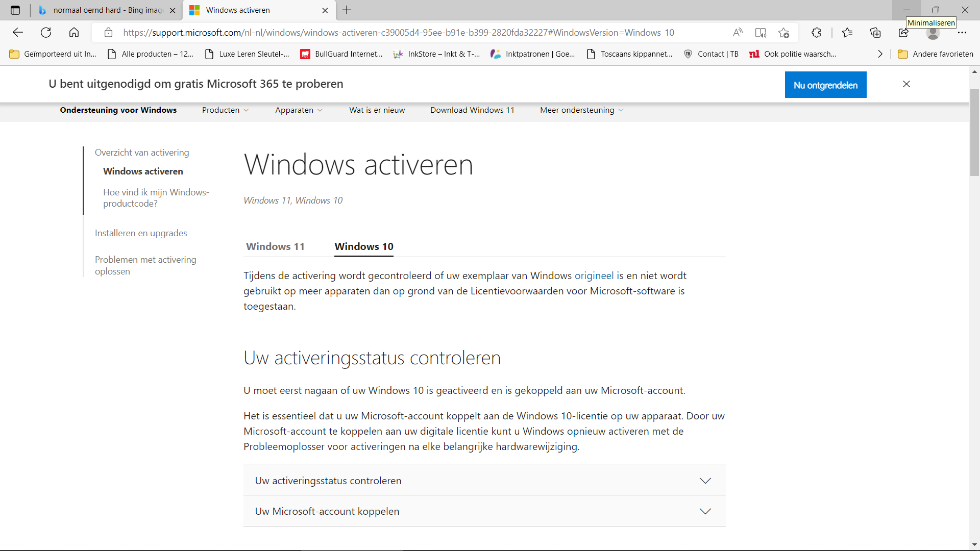Activate Read aloud icon in address bar
The height and width of the screenshot is (551, 980).
point(738,33)
